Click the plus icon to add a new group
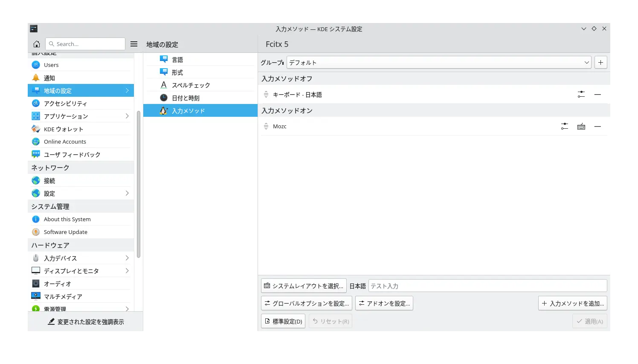Viewport: 638px width, 364px height. 600,62
